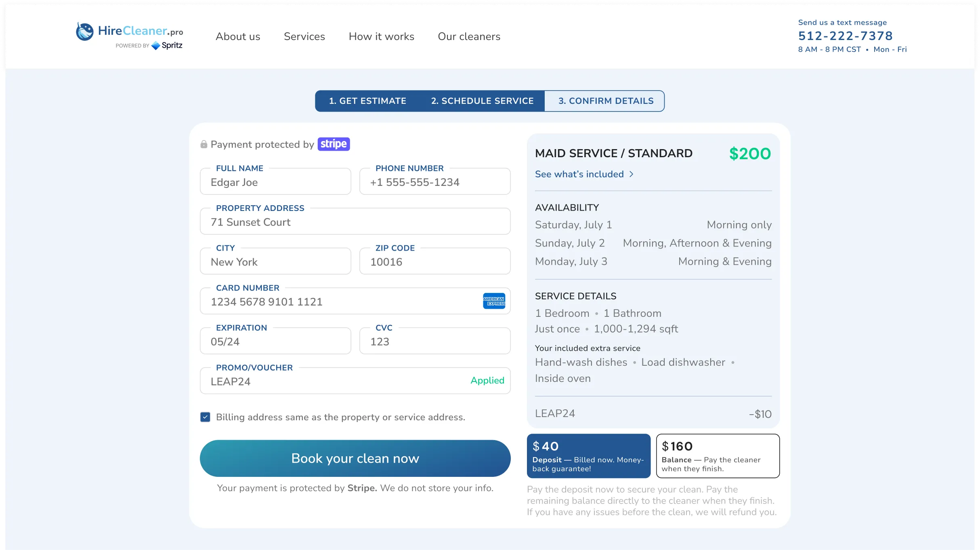
Task: Switch to the Get Estimate step
Action: (x=367, y=101)
